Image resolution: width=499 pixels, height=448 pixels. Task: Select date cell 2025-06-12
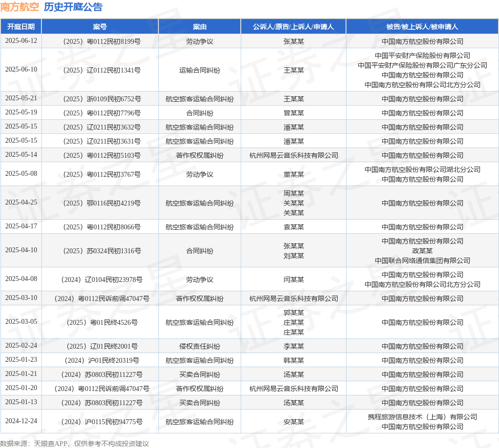[x=21, y=41]
